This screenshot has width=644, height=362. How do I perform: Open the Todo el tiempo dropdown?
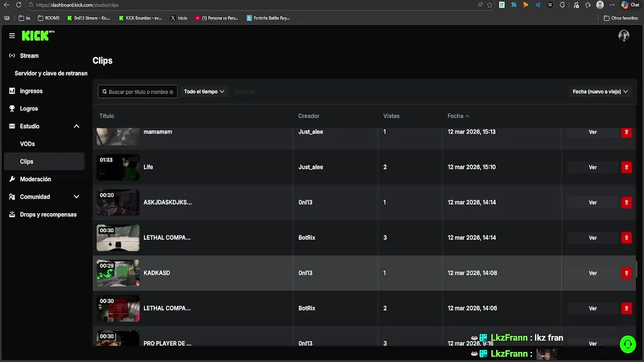[204, 92]
